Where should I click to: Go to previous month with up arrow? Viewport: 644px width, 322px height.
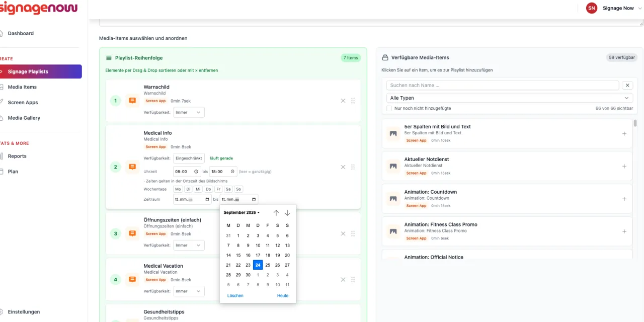coord(276,213)
